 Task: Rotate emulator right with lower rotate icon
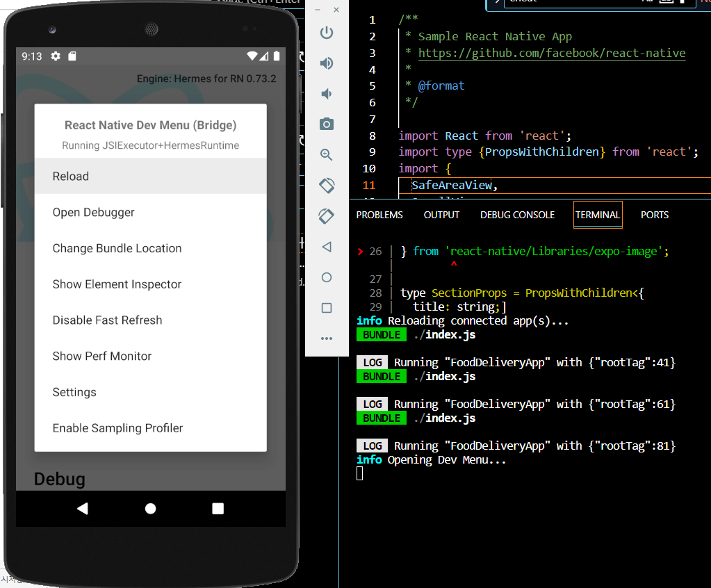[327, 215]
